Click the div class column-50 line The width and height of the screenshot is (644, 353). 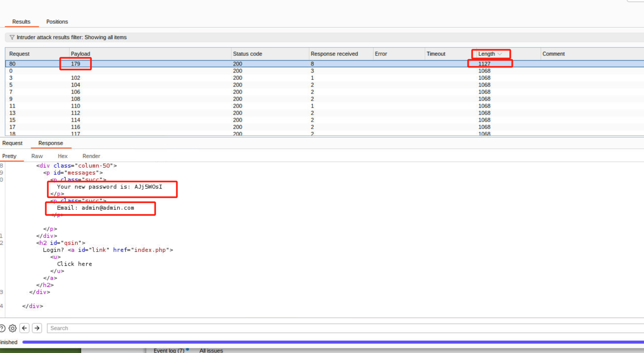tap(77, 166)
